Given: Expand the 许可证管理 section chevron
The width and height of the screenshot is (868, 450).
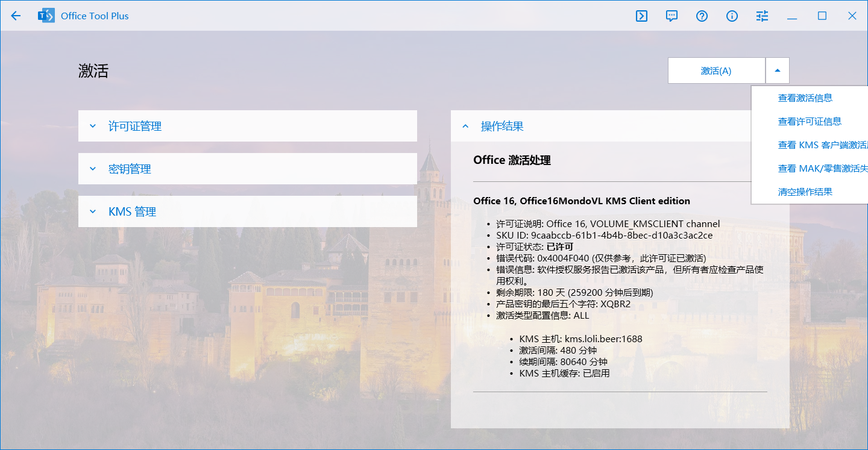Looking at the screenshot, I should 93,126.
